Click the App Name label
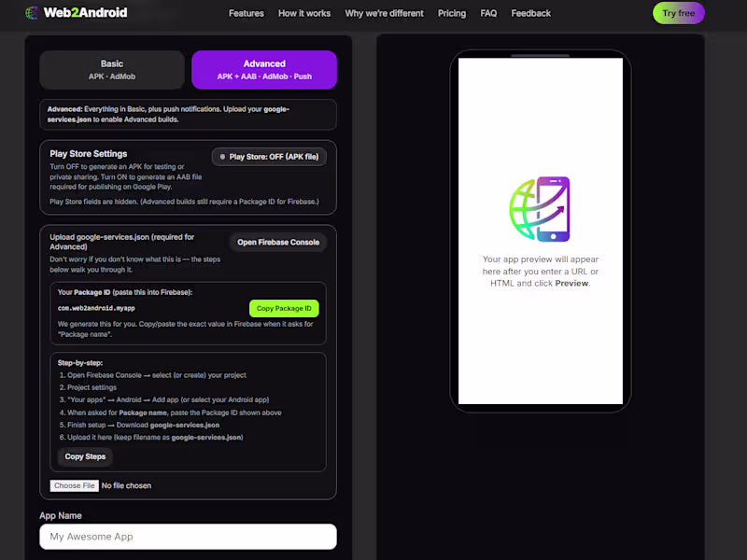The width and height of the screenshot is (747, 560). [61, 515]
